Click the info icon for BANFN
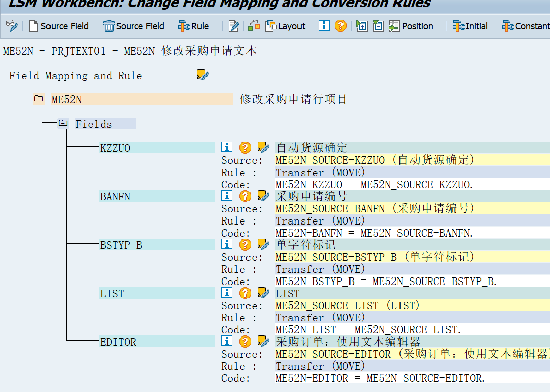550x392 pixels. point(227,195)
